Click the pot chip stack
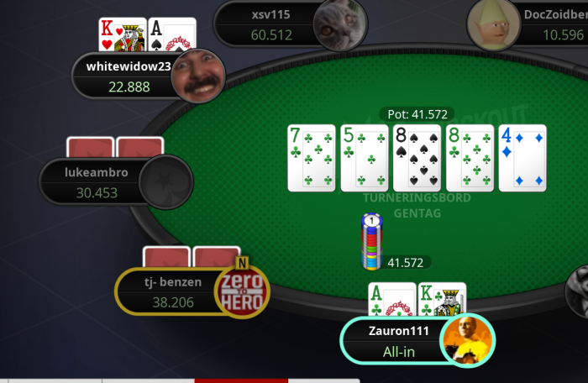588x383 pixels. coord(371,242)
